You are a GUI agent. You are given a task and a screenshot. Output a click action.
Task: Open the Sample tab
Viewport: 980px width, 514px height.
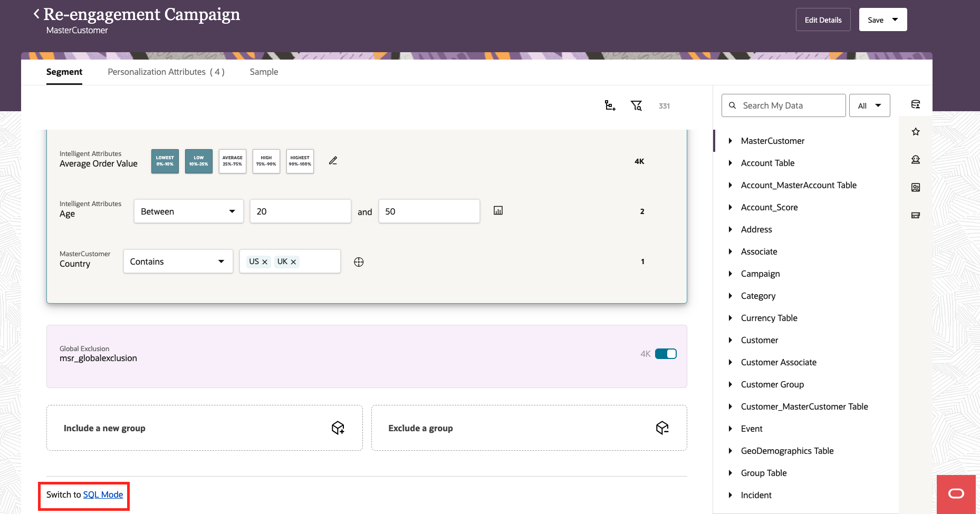click(263, 72)
